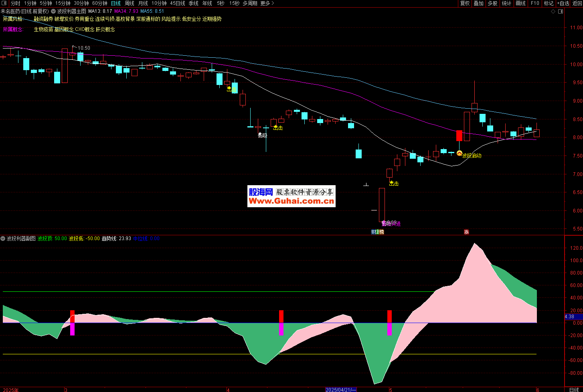The height and width of the screenshot is (392, 583).
Task: Click the 风险提示 style tag
Action: pos(171,19)
